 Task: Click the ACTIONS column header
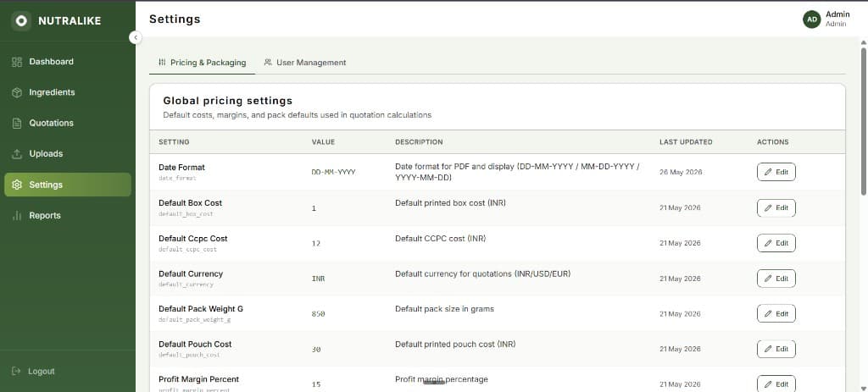pos(773,142)
